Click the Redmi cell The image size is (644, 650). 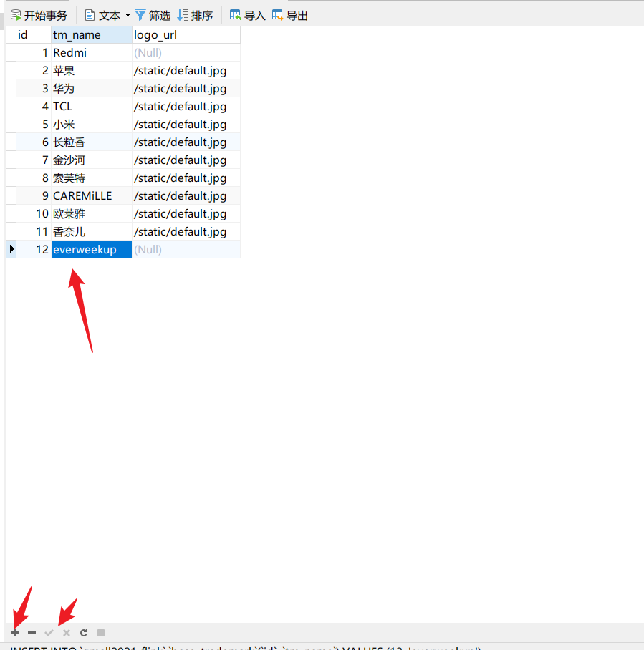click(92, 53)
